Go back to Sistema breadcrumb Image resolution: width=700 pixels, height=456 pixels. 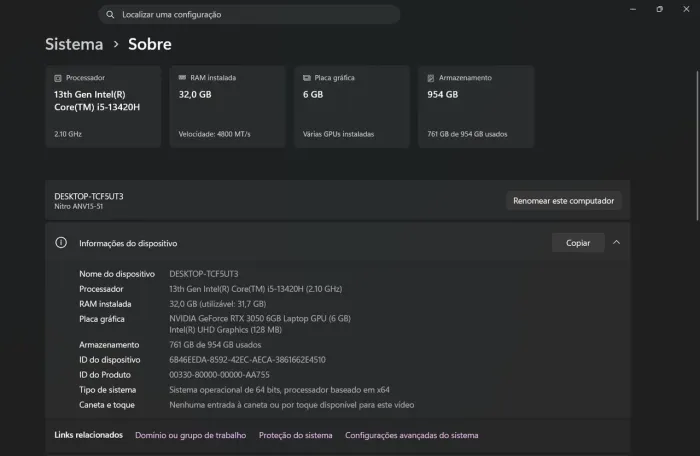74,44
